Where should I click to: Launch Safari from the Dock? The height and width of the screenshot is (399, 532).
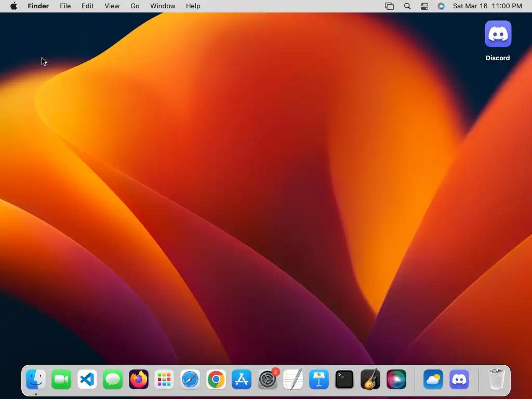(x=190, y=379)
